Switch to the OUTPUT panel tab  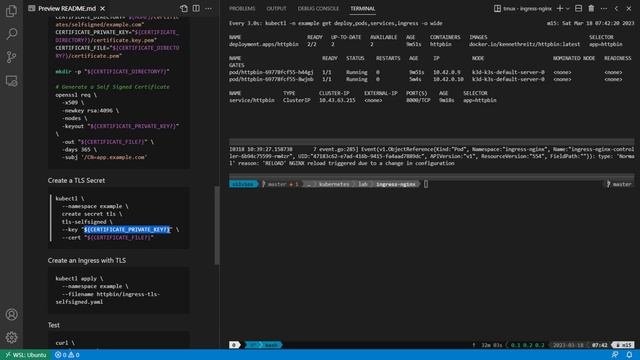[x=276, y=8]
